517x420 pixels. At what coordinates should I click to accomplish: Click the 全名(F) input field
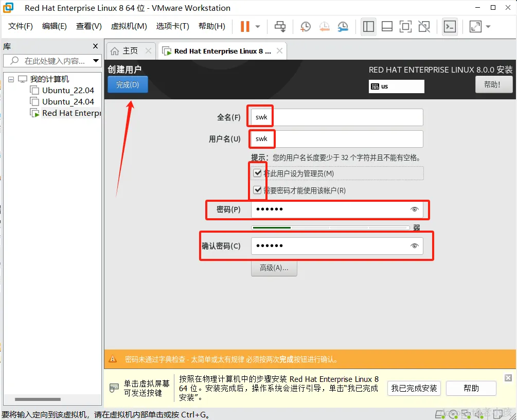(x=337, y=117)
